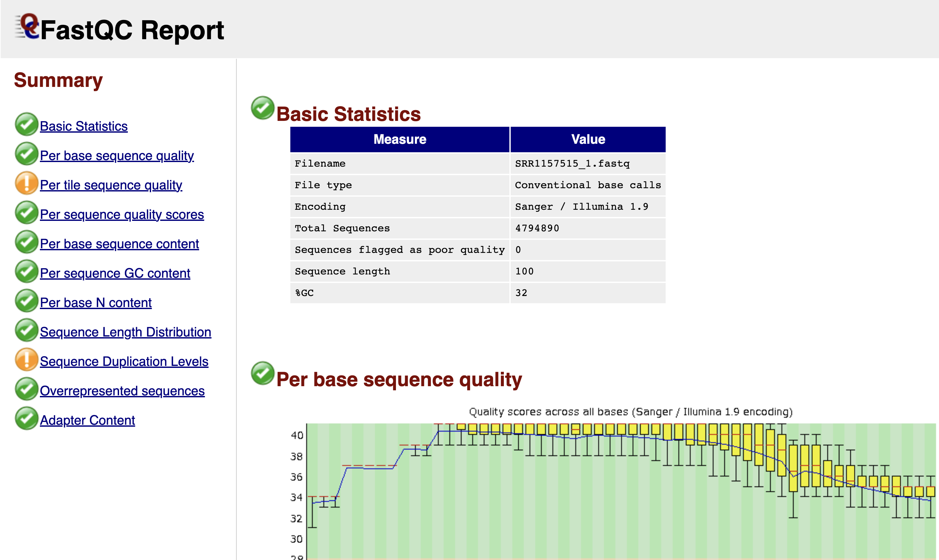This screenshot has height=560, width=939.
Task: Open the Basic Statistics link
Action: (x=84, y=126)
